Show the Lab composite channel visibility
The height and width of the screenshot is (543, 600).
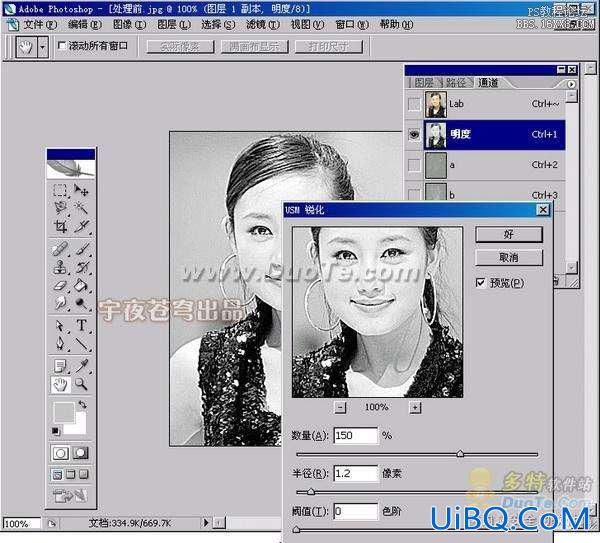click(414, 104)
